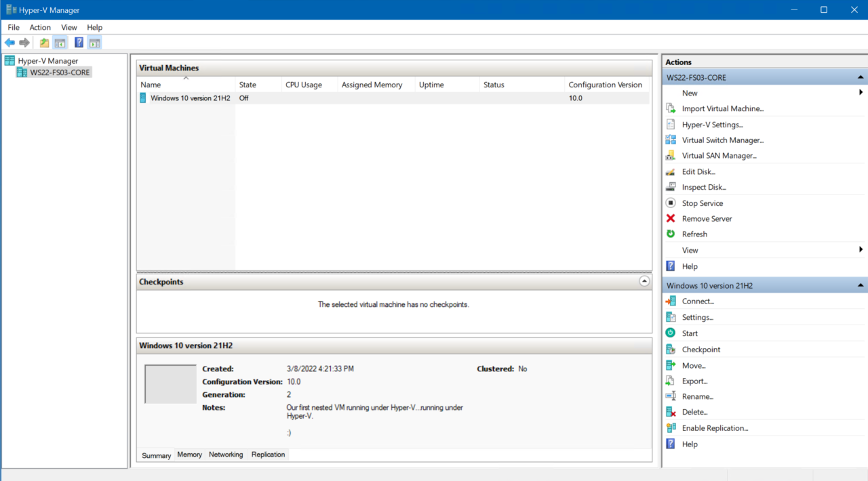
Task: Click the Off state cell of the VM
Action: coord(244,98)
